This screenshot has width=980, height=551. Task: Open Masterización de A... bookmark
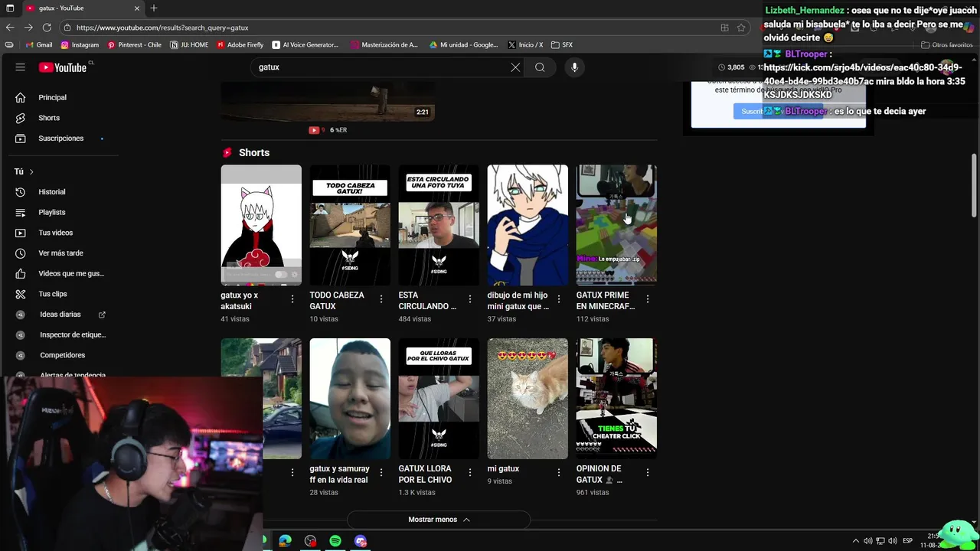(x=384, y=45)
